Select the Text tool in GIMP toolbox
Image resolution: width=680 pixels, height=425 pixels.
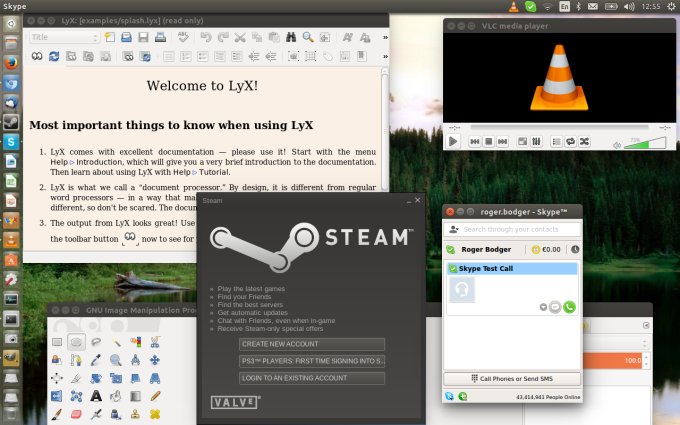pos(97,395)
